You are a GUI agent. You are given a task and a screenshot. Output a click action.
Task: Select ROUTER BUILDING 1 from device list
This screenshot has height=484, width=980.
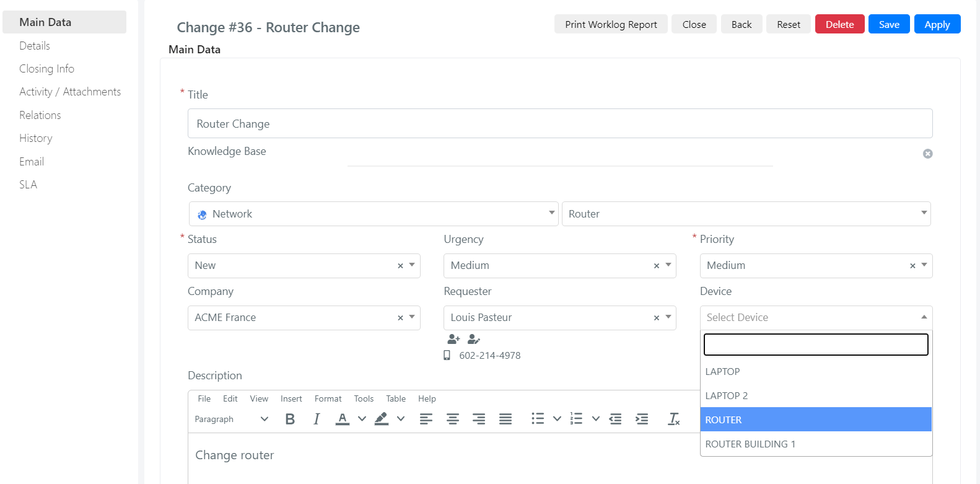pyautogui.click(x=750, y=444)
